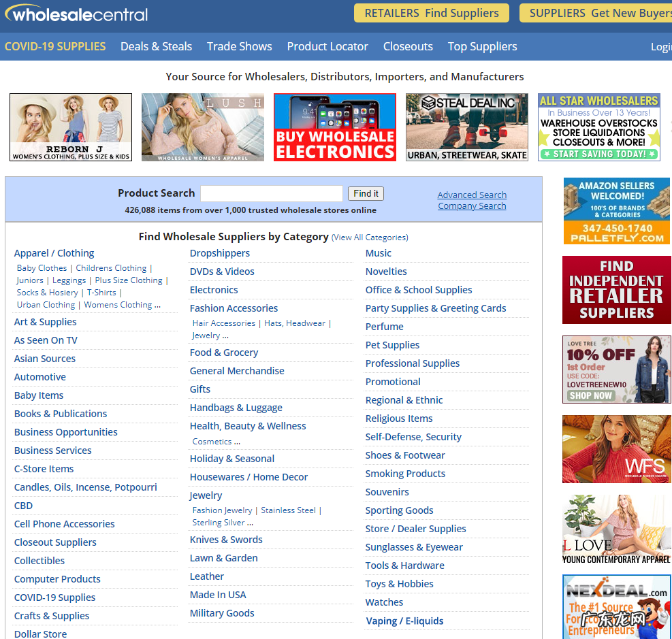Click the Find Independent Retailer Suppliers ad
The image size is (672, 639).
pyautogui.click(x=617, y=290)
